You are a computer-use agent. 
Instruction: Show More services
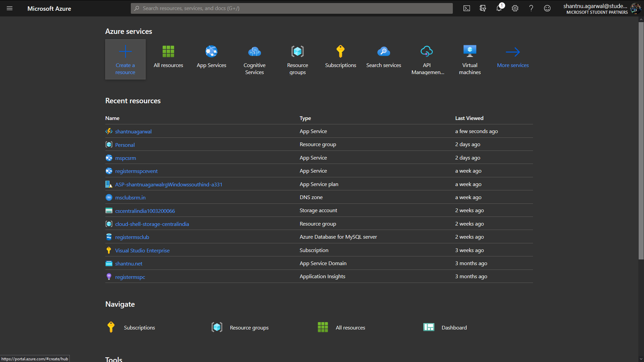(513, 57)
